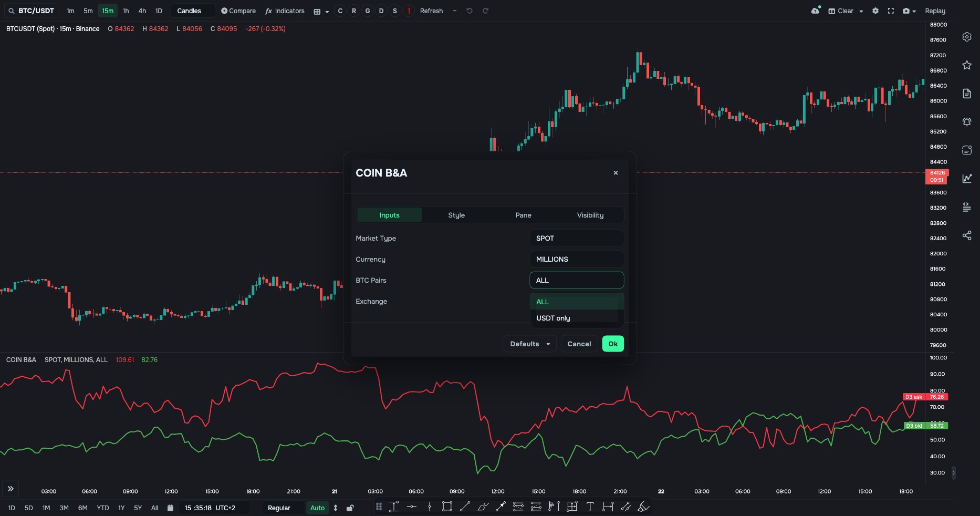Open the right sidebar settings gear
The width and height of the screenshot is (980, 516).
[x=967, y=37]
